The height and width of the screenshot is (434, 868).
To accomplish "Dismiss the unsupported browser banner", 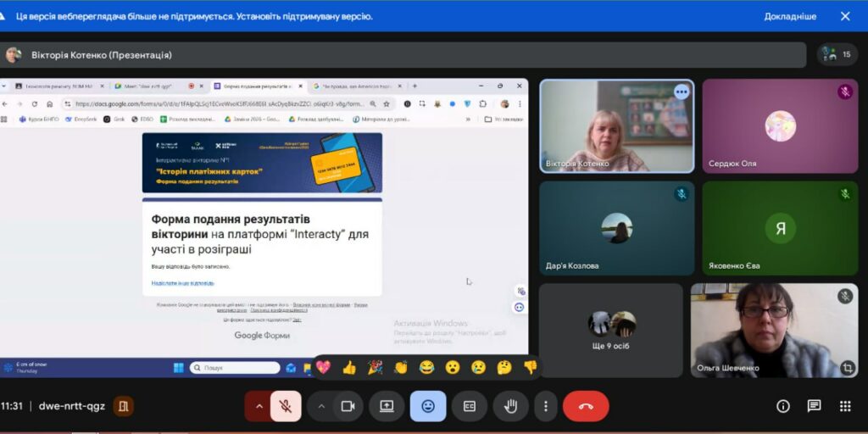I will point(845,16).
